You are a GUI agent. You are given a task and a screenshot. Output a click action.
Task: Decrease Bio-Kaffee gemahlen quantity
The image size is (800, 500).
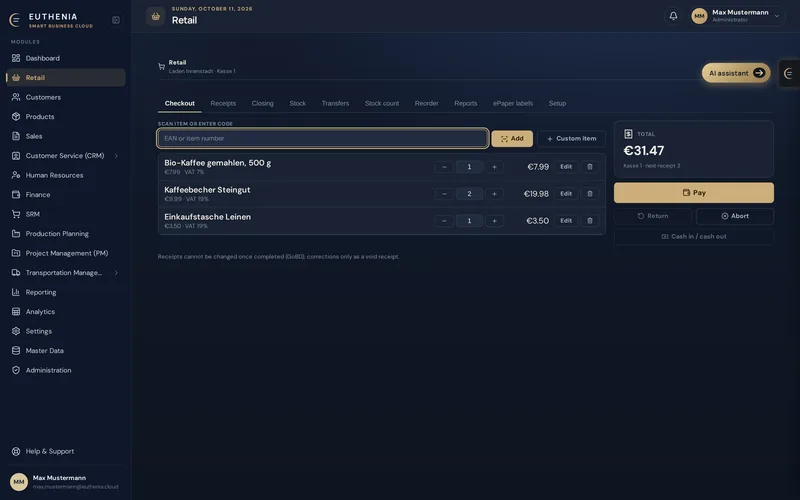pos(444,167)
